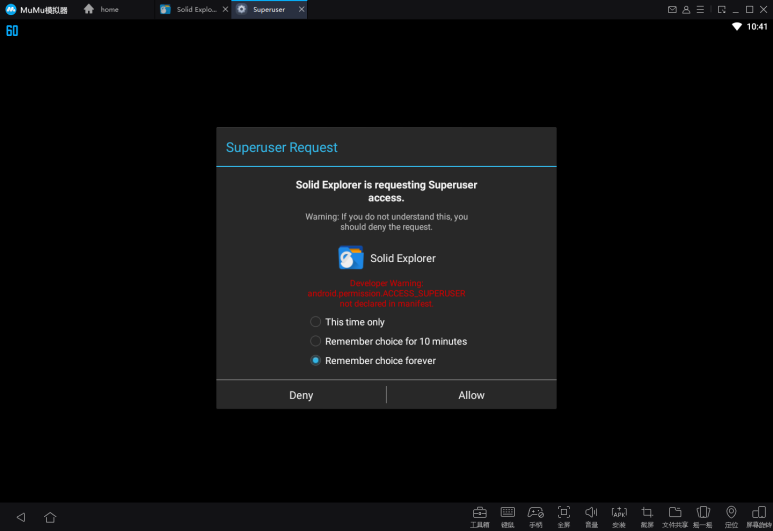Click the install APK icon
Screen dimensions: 773x531
point(619,516)
